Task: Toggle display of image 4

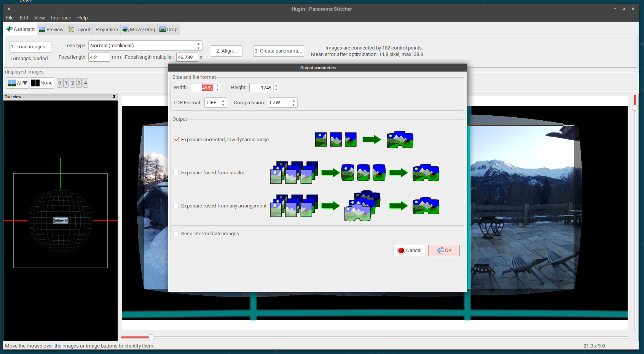Action: tap(86, 83)
